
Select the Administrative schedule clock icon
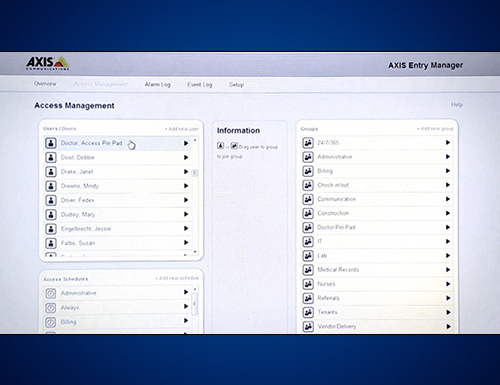coord(51,293)
